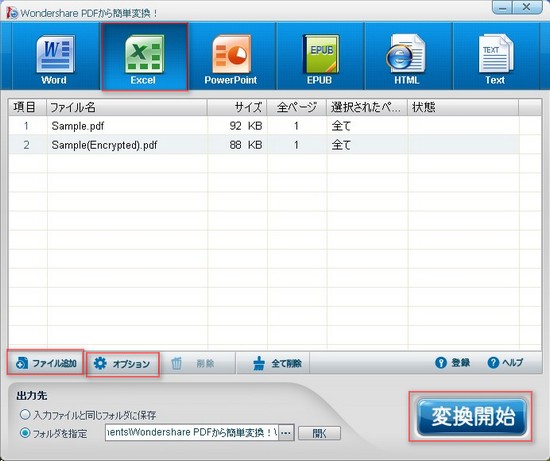Click the ファイル名 column header
550x461 pixels.
tap(127, 107)
